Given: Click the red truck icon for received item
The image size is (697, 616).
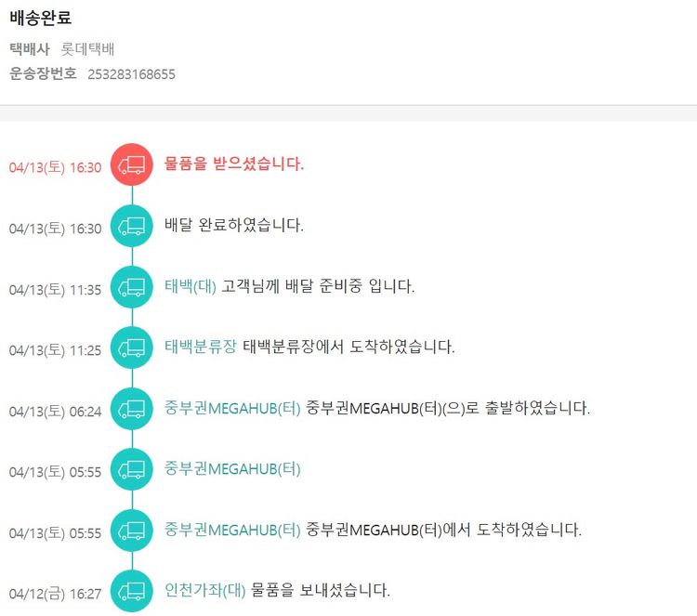Looking at the screenshot, I should point(132,165).
